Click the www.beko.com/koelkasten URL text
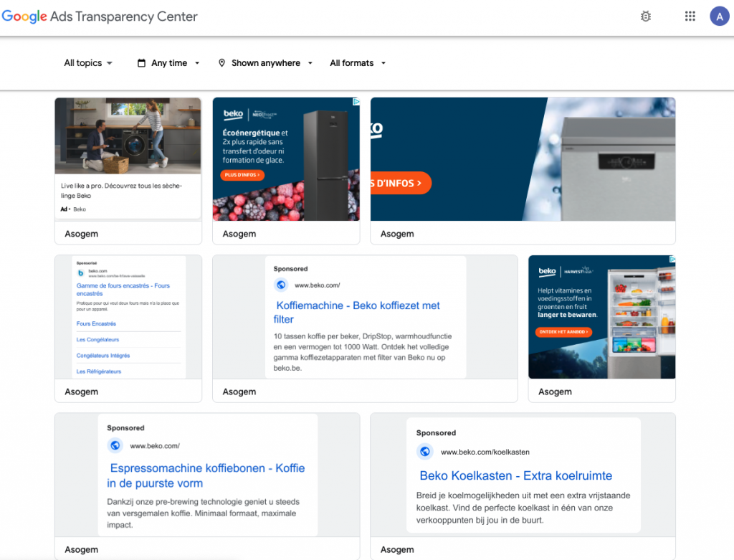This screenshot has width=734, height=560. tap(485, 452)
